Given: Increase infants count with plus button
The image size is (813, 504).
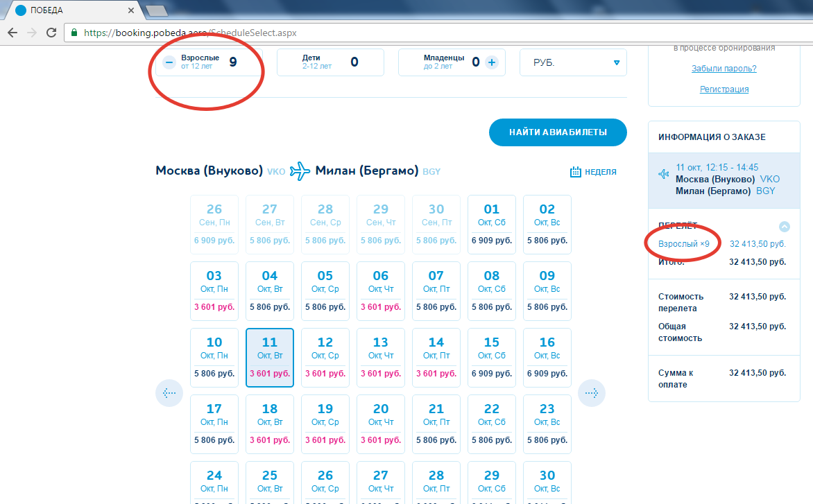Looking at the screenshot, I should [x=492, y=62].
